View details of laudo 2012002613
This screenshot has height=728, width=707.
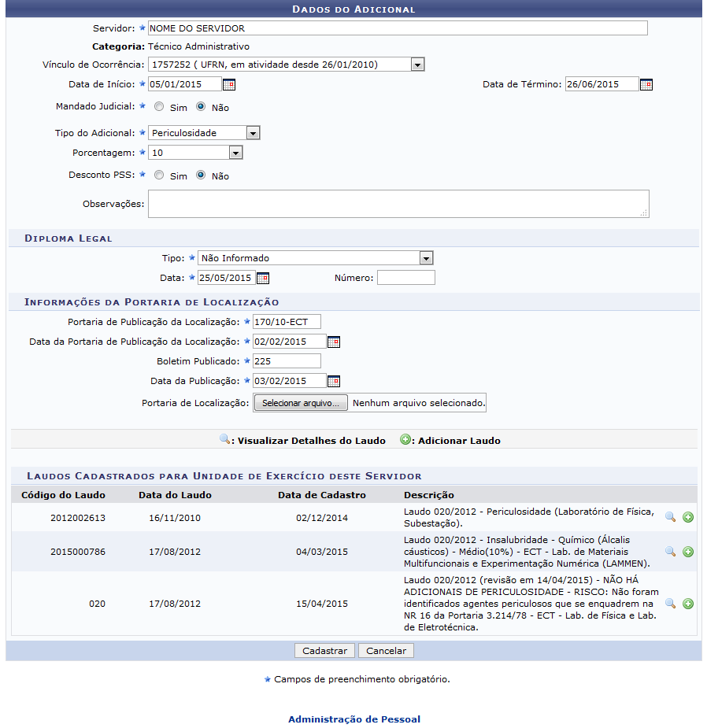670,517
